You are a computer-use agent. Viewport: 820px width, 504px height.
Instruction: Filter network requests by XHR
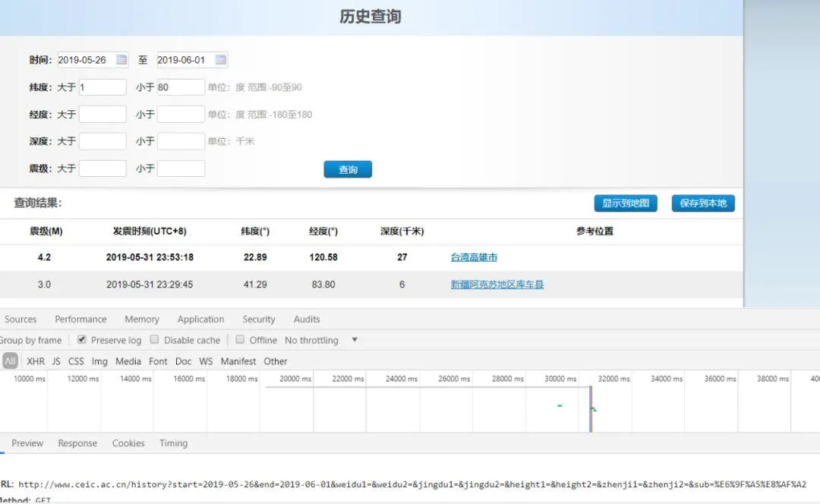[x=36, y=361]
